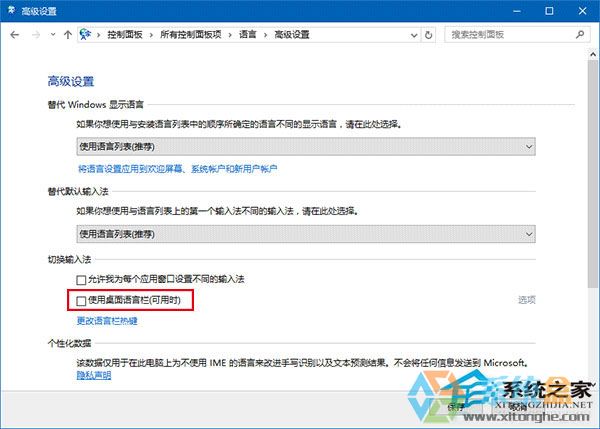Open 控制面板 breadcrumb
Viewport: 600px width, 429px height.
(x=125, y=35)
